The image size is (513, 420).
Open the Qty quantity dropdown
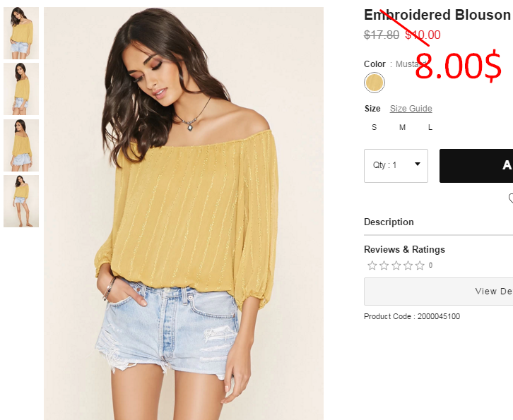point(396,166)
